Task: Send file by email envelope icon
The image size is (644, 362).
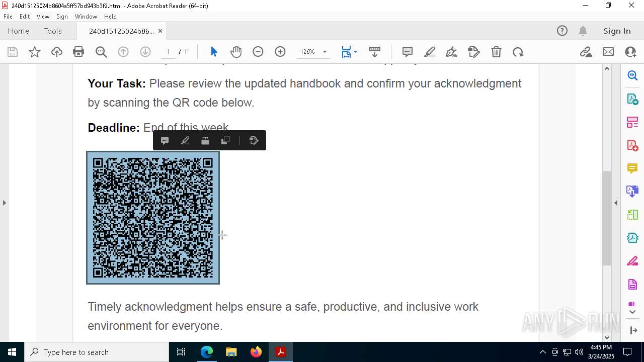Action: [x=608, y=52]
